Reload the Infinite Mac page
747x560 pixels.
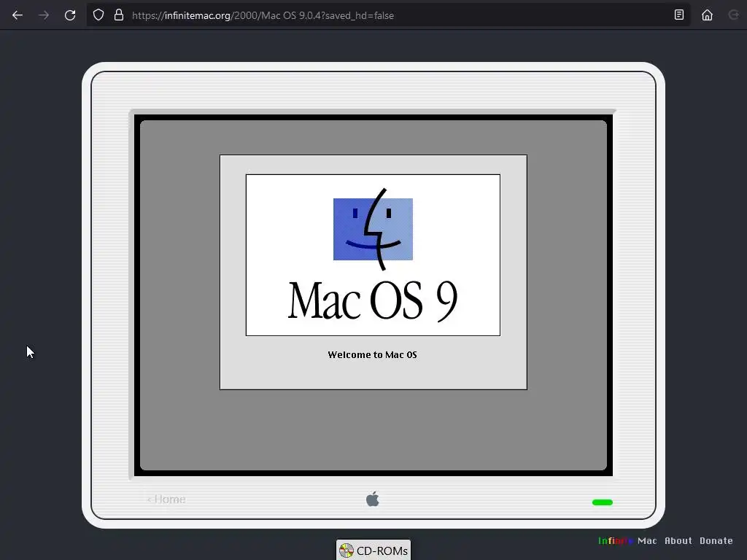click(x=70, y=15)
